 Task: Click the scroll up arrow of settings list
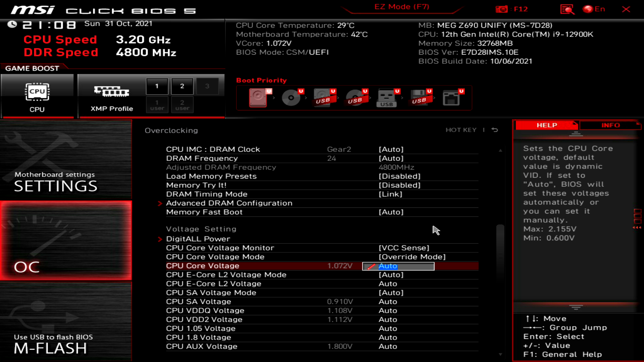[500, 150]
